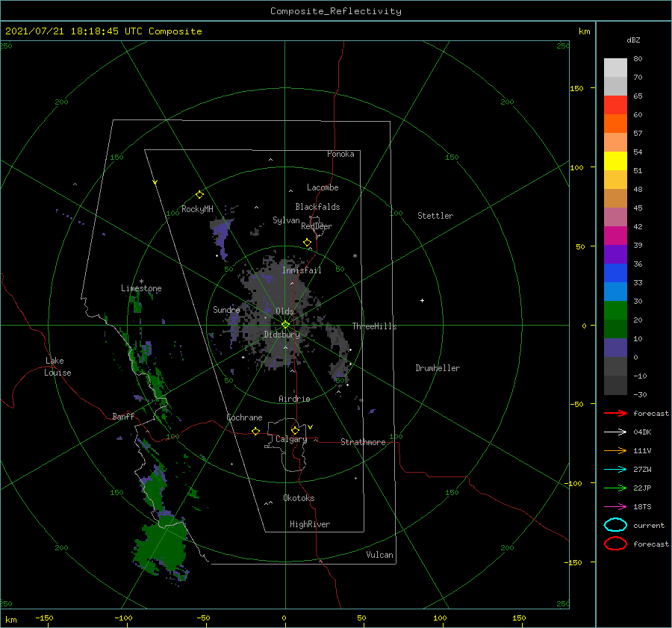The image size is (672, 628).
Task: Click the Composite_Reflectivity title
Action: click(x=336, y=11)
